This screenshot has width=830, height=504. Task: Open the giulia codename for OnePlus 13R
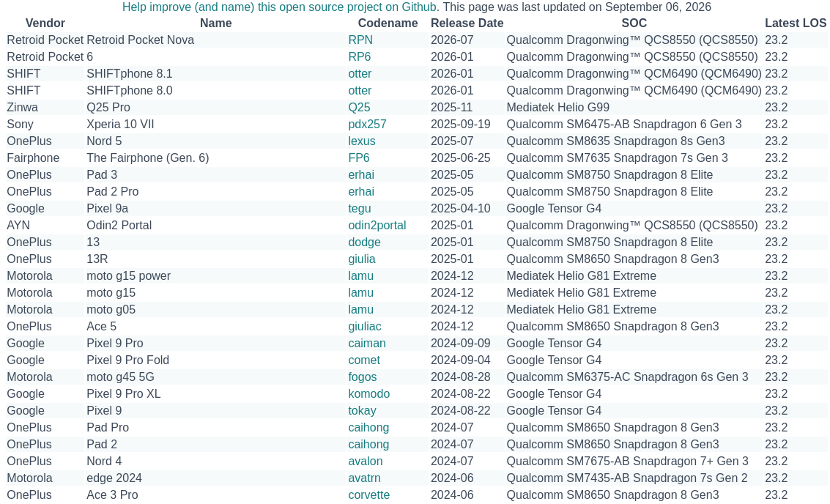[x=362, y=259]
